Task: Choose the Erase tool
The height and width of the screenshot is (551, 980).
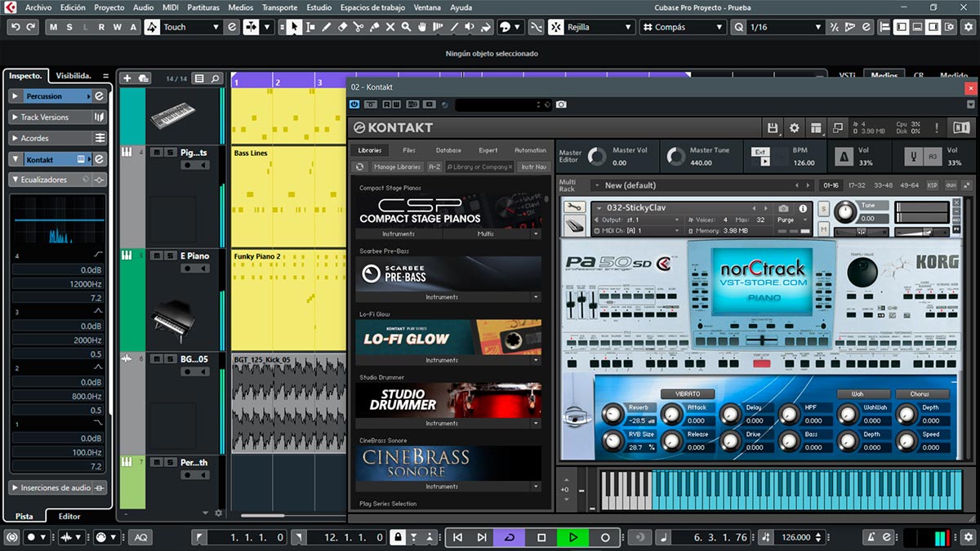Action: [342, 27]
